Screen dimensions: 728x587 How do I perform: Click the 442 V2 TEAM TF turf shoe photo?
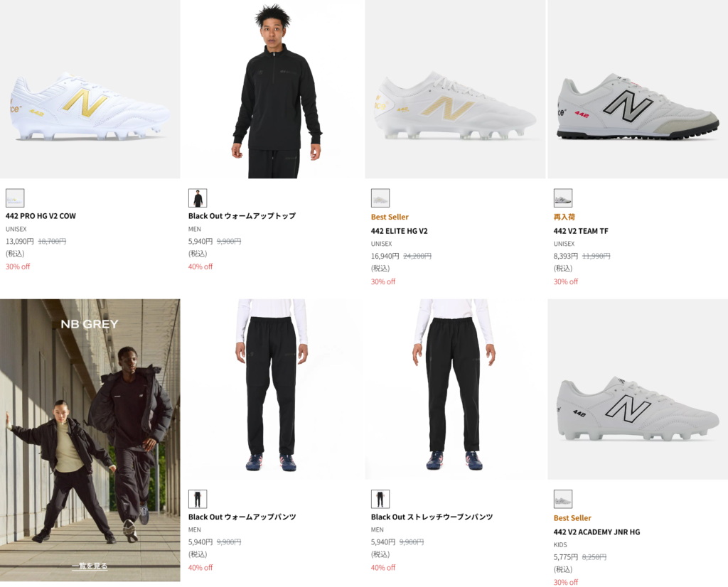pyautogui.click(x=638, y=107)
